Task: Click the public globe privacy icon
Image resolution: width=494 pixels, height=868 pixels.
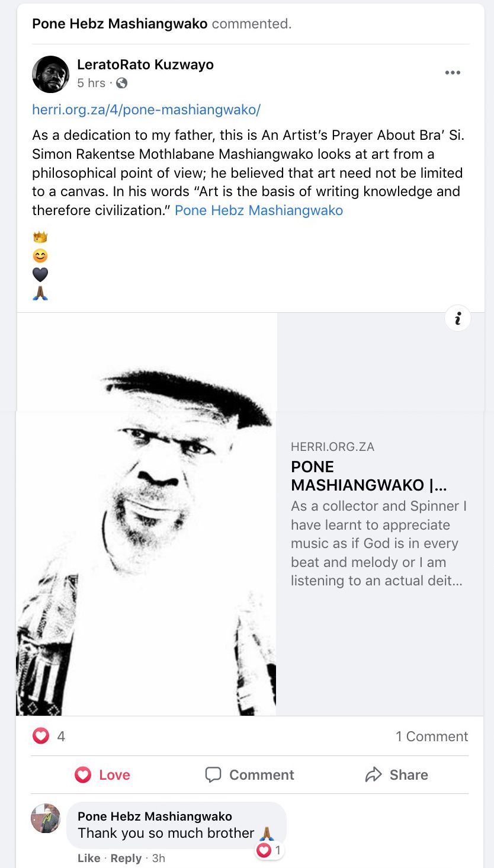Action: (121, 83)
